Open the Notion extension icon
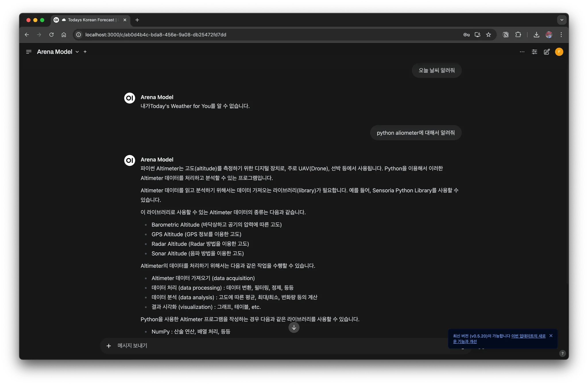The width and height of the screenshot is (588, 385). point(506,35)
